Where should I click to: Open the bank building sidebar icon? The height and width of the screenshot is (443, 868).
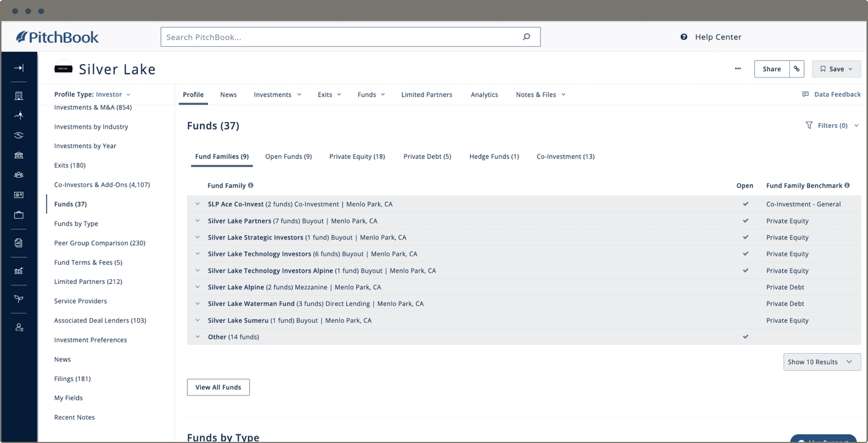[19, 155]
